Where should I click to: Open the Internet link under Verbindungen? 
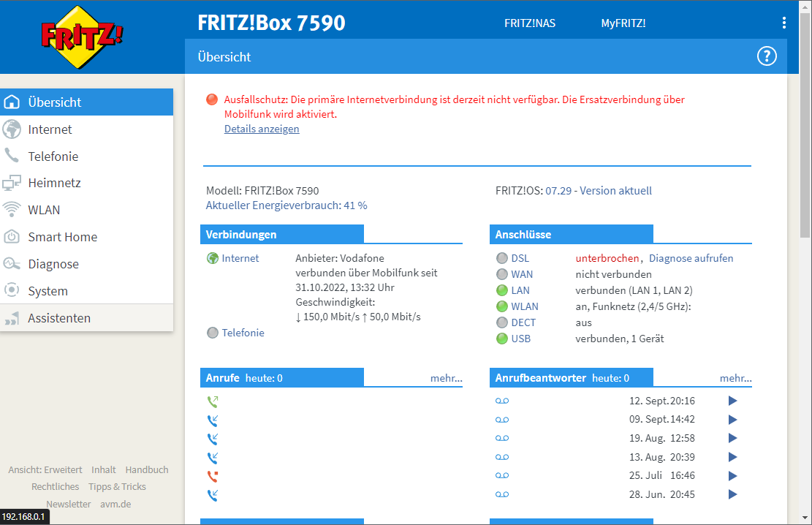(x=240, y=258)
